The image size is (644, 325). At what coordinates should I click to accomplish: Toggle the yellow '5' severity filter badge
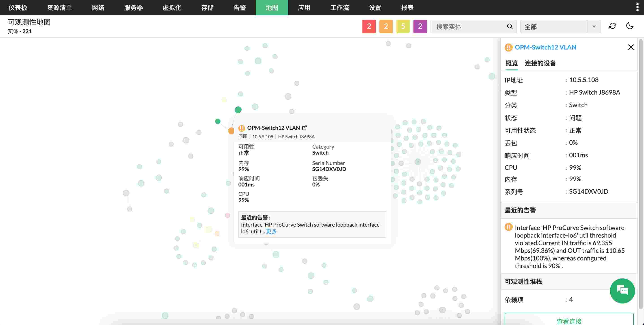pyautogui.click(x=403, y=26)
